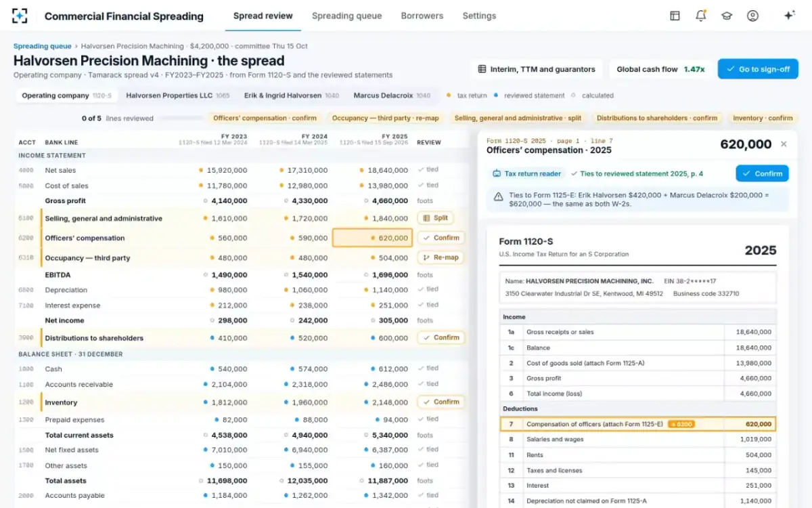Image resolution: width=812 pixels, height=508 pixels.
Task: Click Net fixed assets FY 2023 value 7,010,000
Action: [x=229, y=450]
